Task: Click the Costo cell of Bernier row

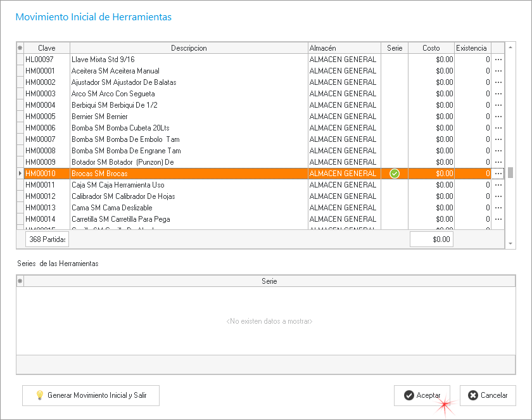Action: tap(431, 117)
